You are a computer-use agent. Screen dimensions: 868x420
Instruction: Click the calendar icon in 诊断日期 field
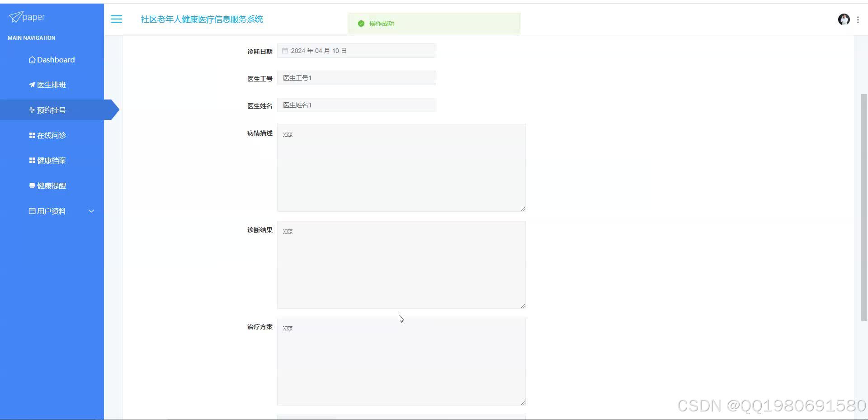[x=285, y=51]
